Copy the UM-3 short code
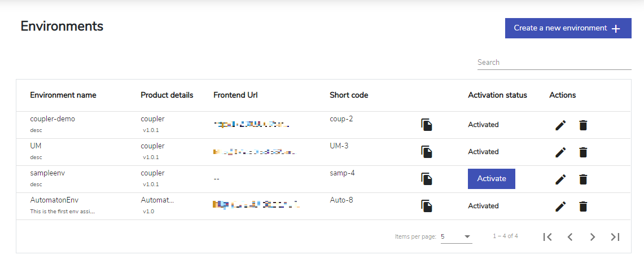Image resolution: width=644 pixels, height=268 pixels. [427, 152]
